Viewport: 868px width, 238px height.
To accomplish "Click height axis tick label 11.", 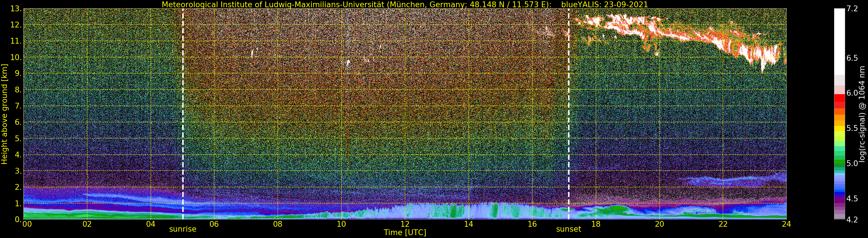I will 16,41.
